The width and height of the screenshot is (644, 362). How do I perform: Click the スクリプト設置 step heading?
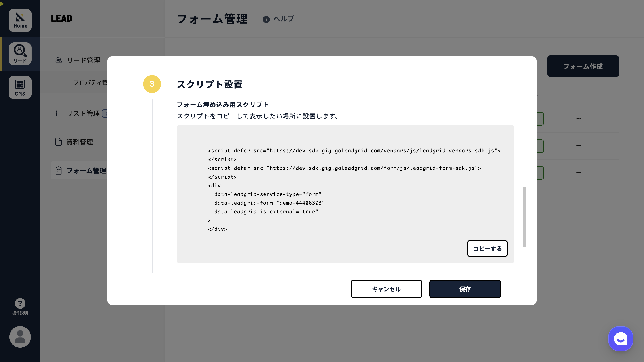210,84
